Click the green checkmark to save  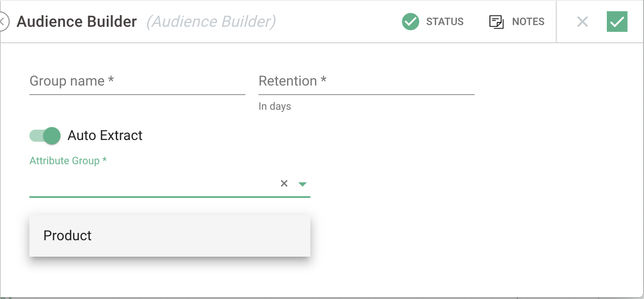pos(617,21)
